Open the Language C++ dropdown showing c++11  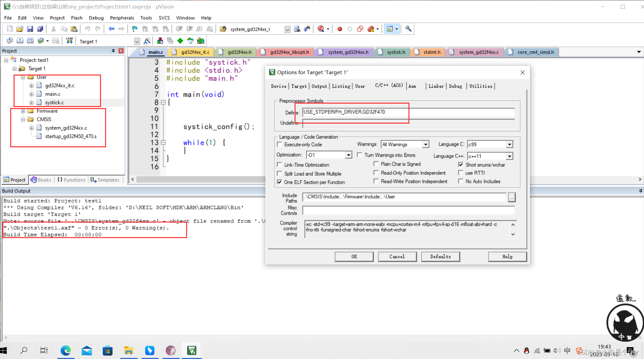pos(509,156)
